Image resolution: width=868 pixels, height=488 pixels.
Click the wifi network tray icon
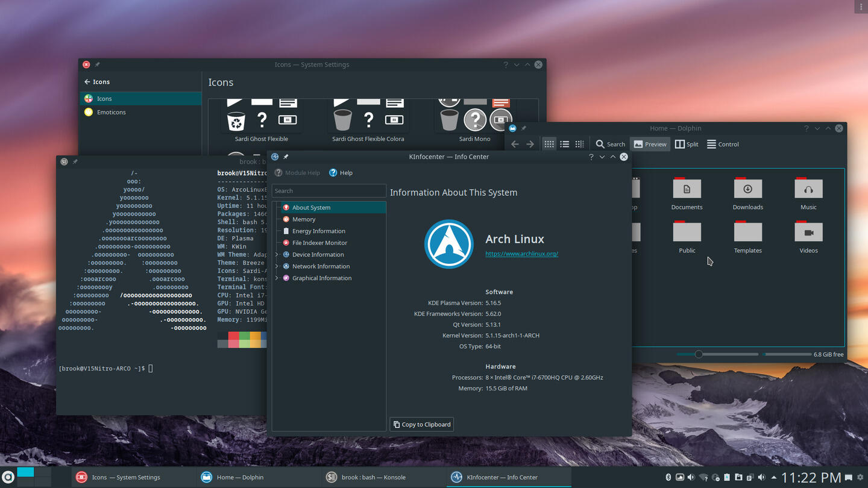pyautogui.click(x=703, y=477)
